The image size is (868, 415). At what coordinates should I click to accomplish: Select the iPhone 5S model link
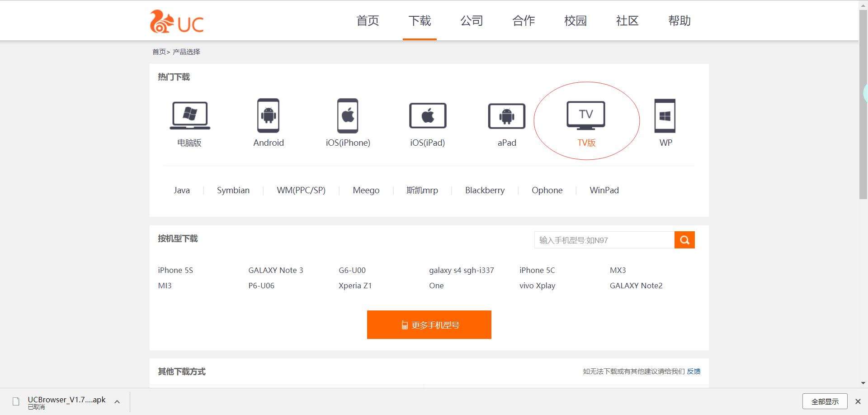[x=175, y=270]
